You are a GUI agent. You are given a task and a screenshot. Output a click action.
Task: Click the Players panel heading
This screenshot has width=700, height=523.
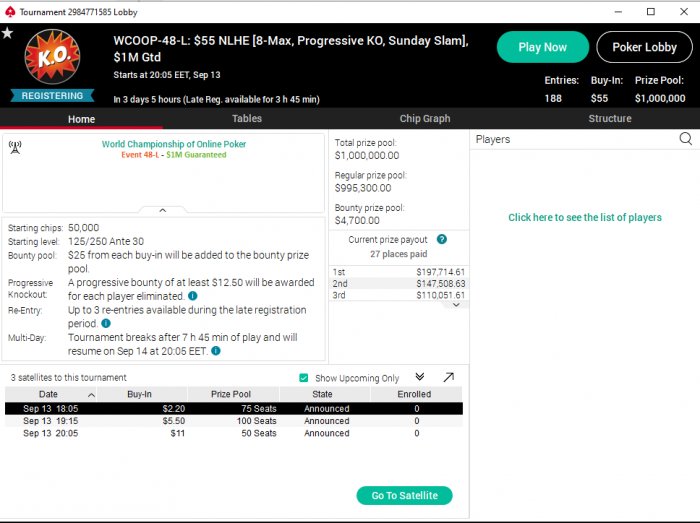pos(493,139)
